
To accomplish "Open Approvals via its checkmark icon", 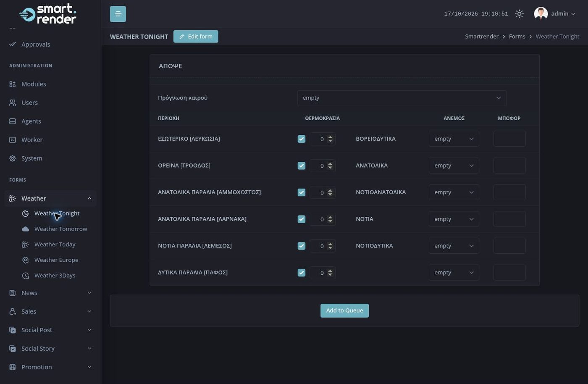I will pos(13,44).
